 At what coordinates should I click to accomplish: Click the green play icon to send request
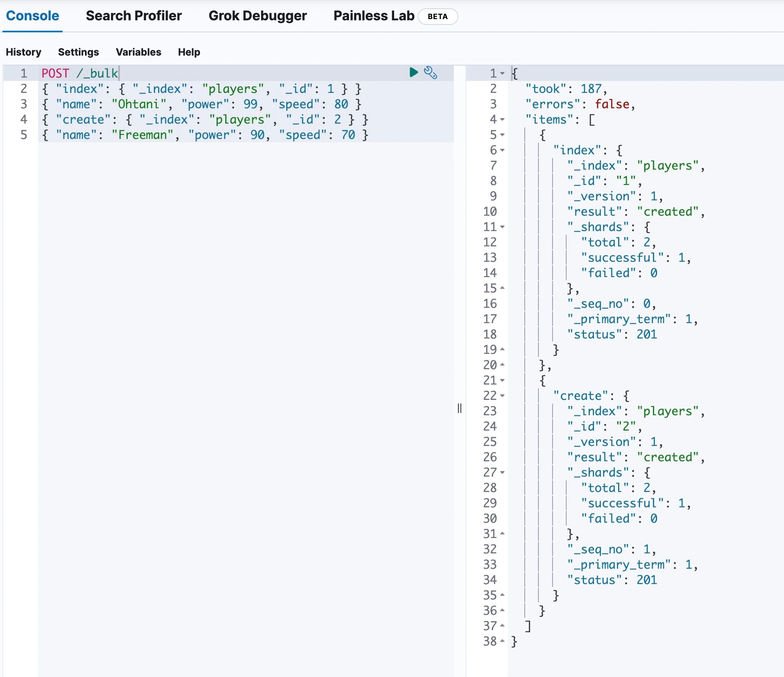pos(413,73)
